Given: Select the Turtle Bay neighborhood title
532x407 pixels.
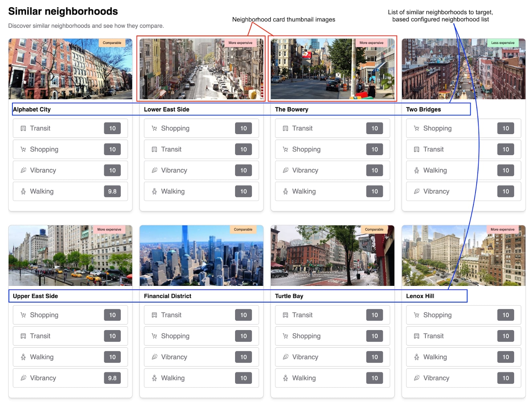Looking at the screenshot, I should click(x=289, y=296).
